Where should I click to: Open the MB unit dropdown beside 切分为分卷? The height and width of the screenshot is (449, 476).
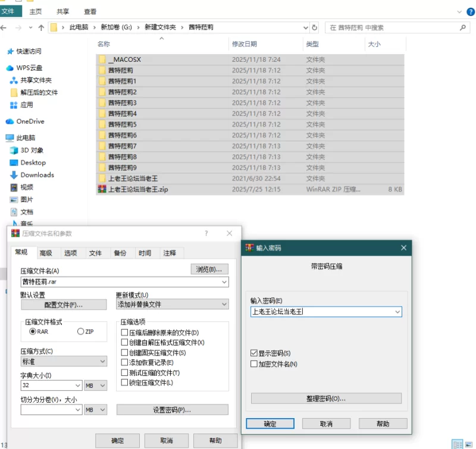pyautogui.click(x=96, y=410)
